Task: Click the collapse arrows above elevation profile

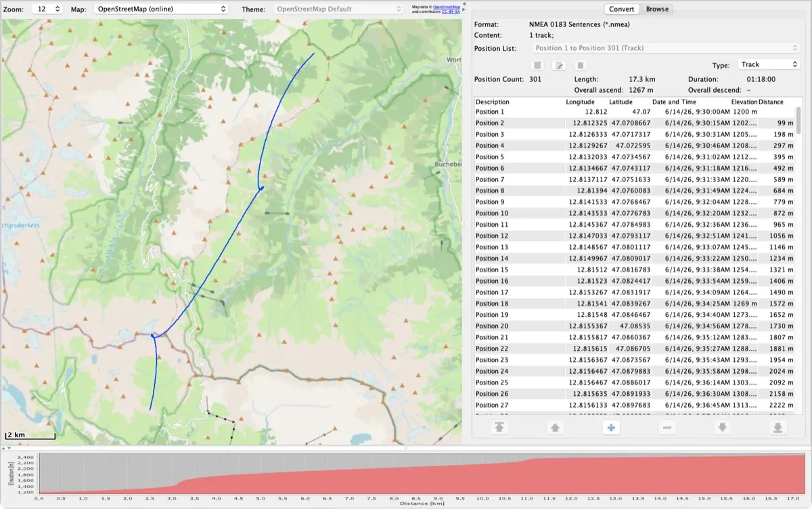Action: 6,448
